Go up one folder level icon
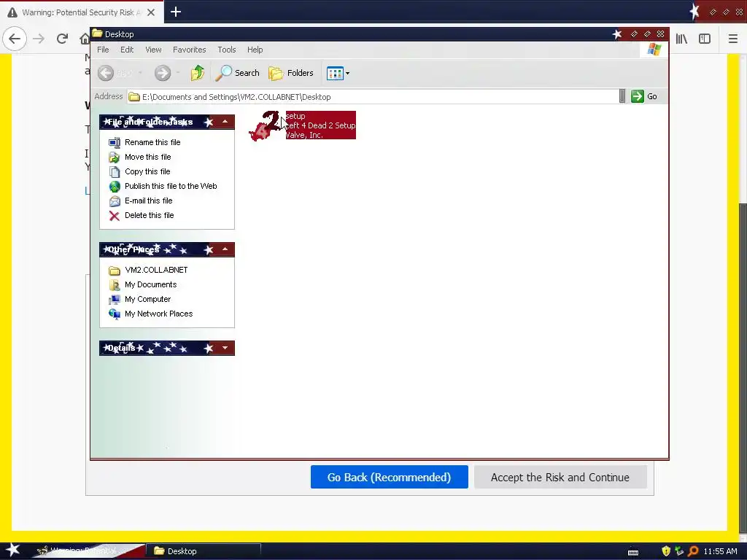Viewport: 747px width, 560px height. pyautogui.click(x=197, y=73)
